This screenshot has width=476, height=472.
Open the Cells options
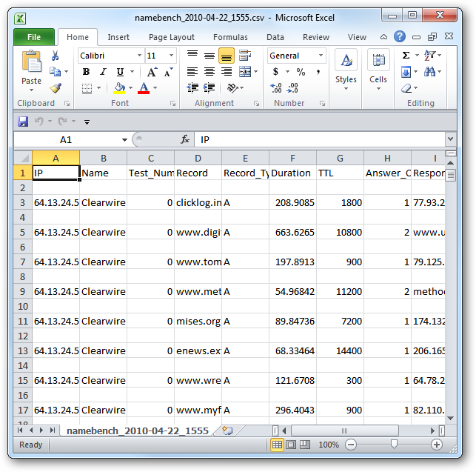378,70
